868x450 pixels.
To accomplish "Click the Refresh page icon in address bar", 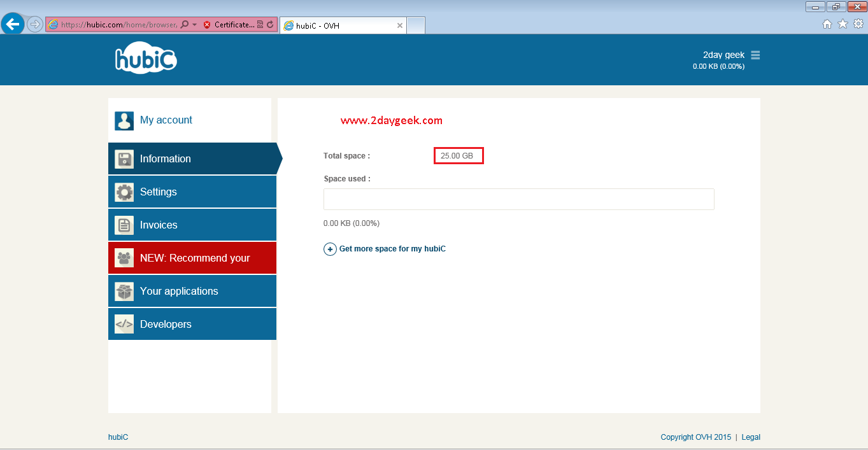I will tap(270, 24).
